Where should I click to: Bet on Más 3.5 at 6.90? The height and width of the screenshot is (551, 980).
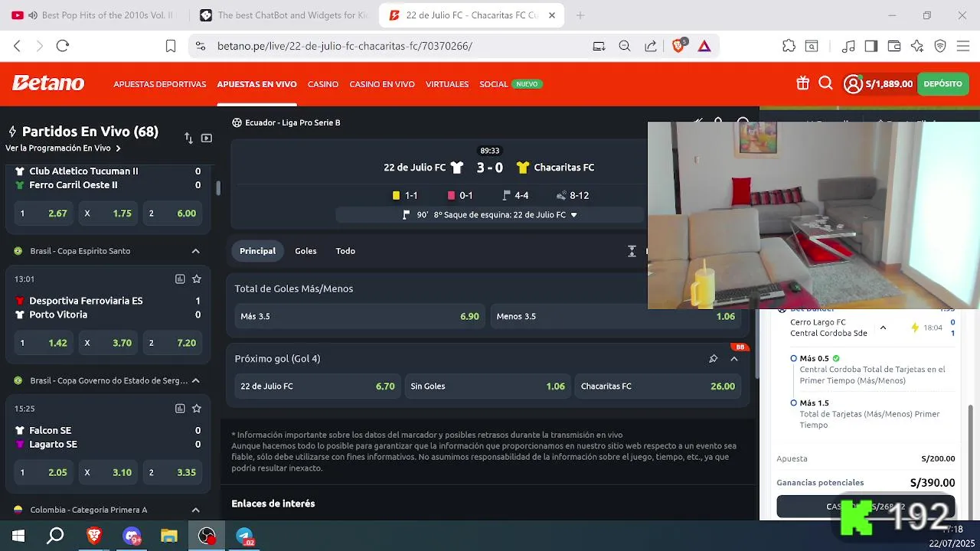(x=360, y=316)
